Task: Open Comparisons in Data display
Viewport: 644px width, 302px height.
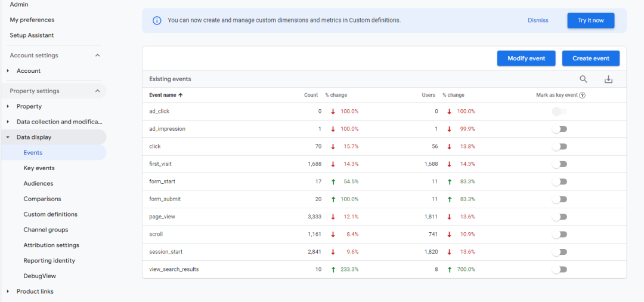Action: tap(42, 199)
